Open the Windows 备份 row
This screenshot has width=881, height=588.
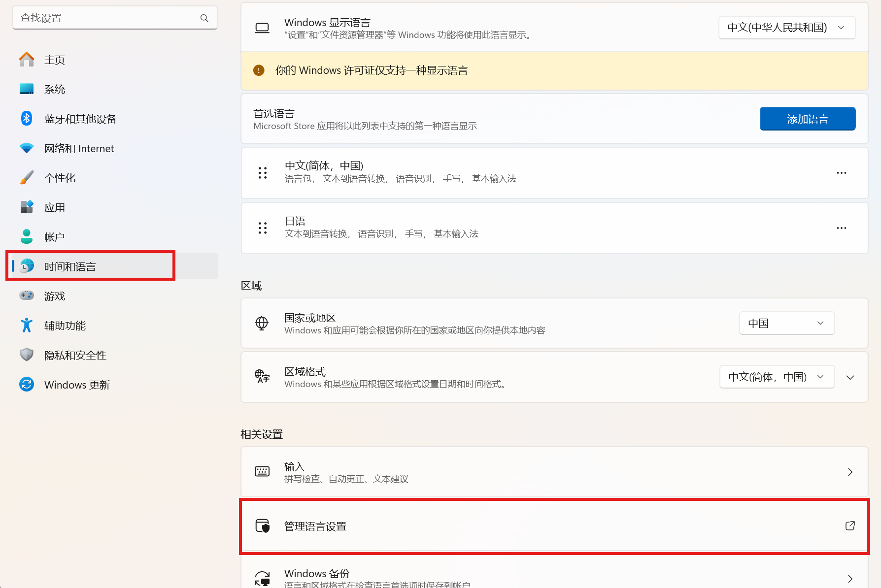[554, 572]
